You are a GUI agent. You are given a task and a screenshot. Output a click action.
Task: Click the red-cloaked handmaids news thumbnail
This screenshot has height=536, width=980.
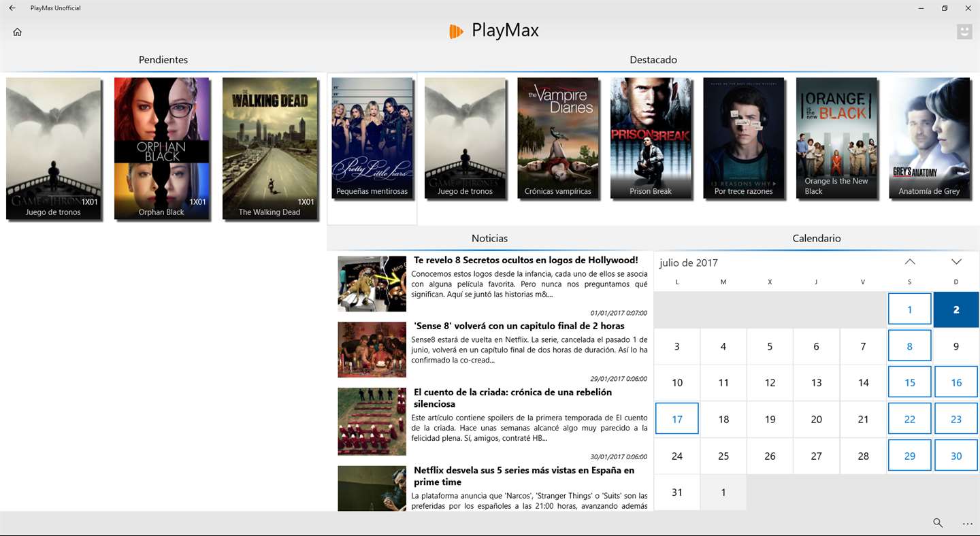coord(372,422)
